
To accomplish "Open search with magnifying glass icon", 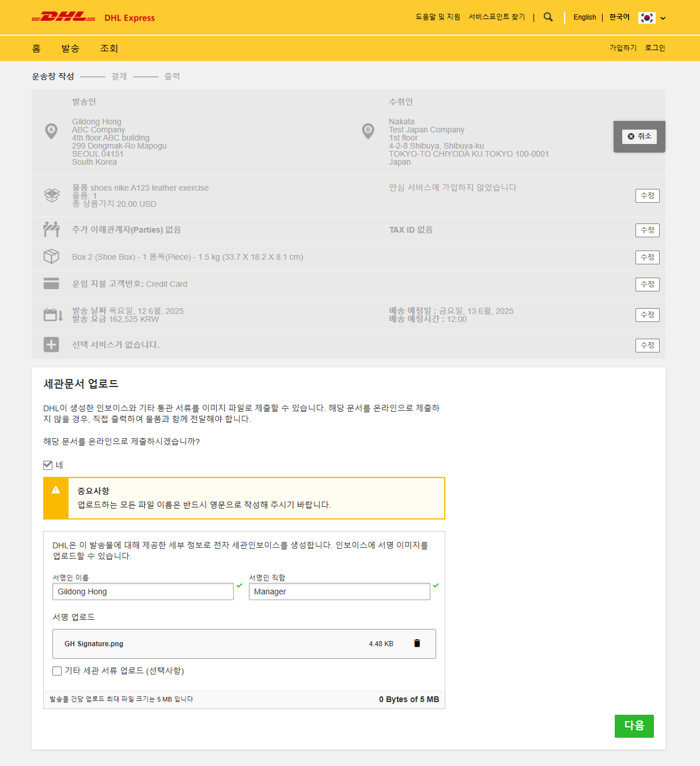I will tap(548, 17).
